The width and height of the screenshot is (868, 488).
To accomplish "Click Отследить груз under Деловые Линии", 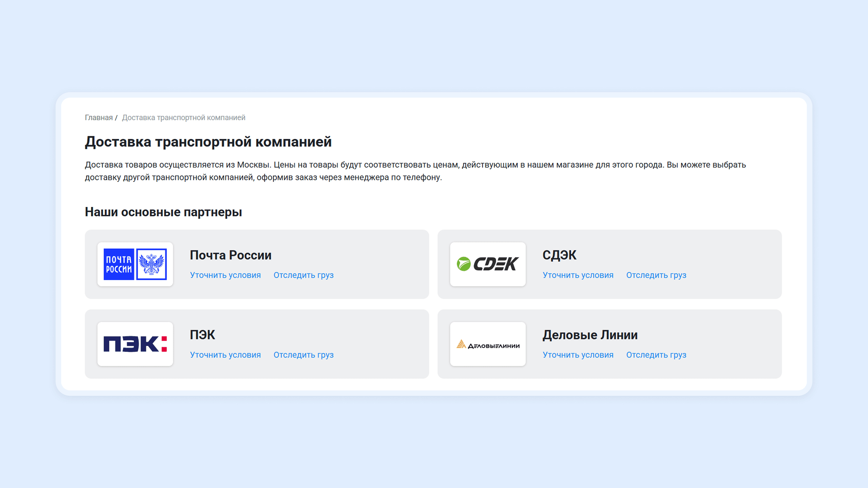I will [656, 355].
